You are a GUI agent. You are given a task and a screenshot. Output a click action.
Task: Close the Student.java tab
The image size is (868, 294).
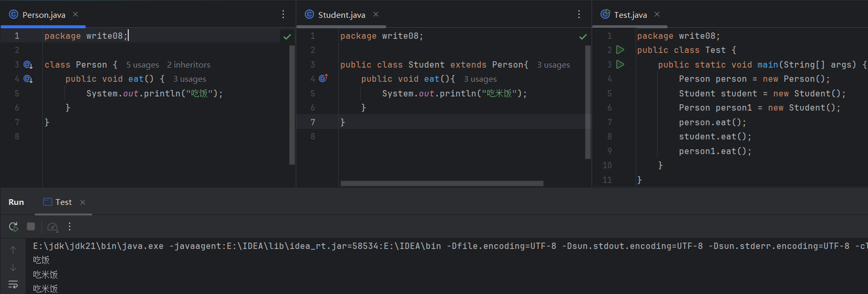pos(376,14)
